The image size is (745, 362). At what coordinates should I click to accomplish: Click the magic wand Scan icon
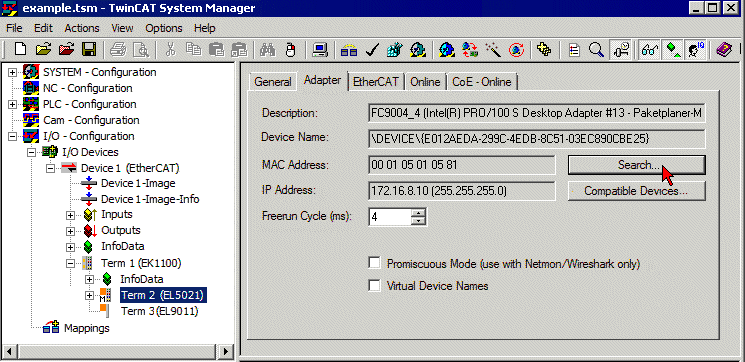(x=493, y=49)
